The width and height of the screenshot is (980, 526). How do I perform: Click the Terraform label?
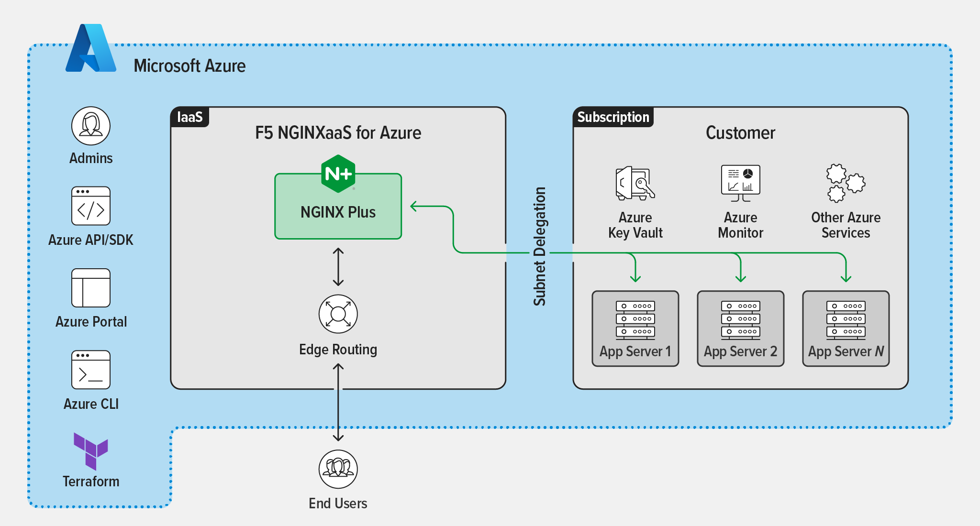[x=91, y=482]
